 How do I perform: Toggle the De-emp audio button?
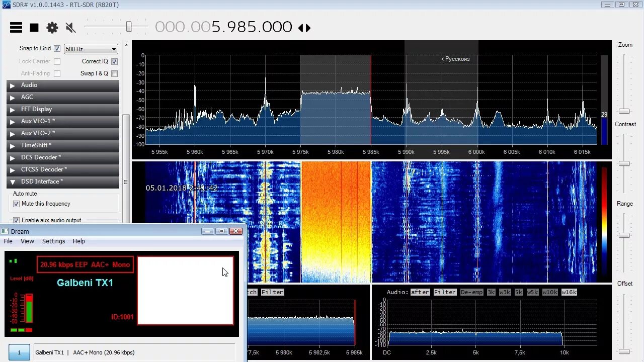click(x=471, y=292)
